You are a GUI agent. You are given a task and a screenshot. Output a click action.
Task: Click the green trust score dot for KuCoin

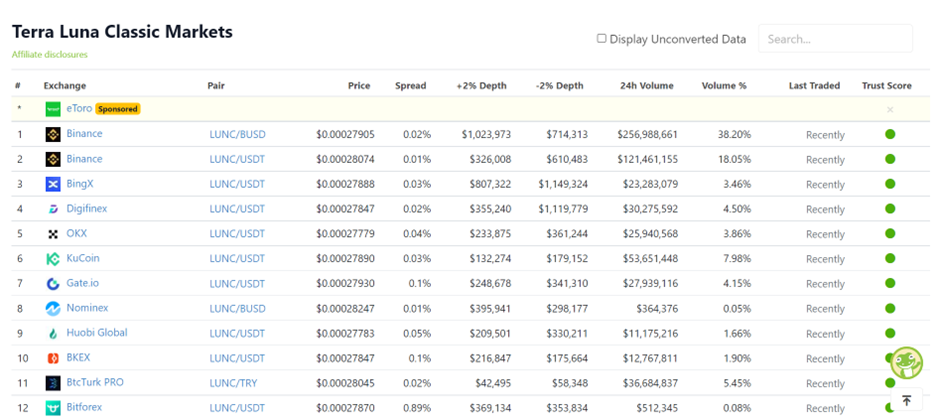[x=890, y=258]
